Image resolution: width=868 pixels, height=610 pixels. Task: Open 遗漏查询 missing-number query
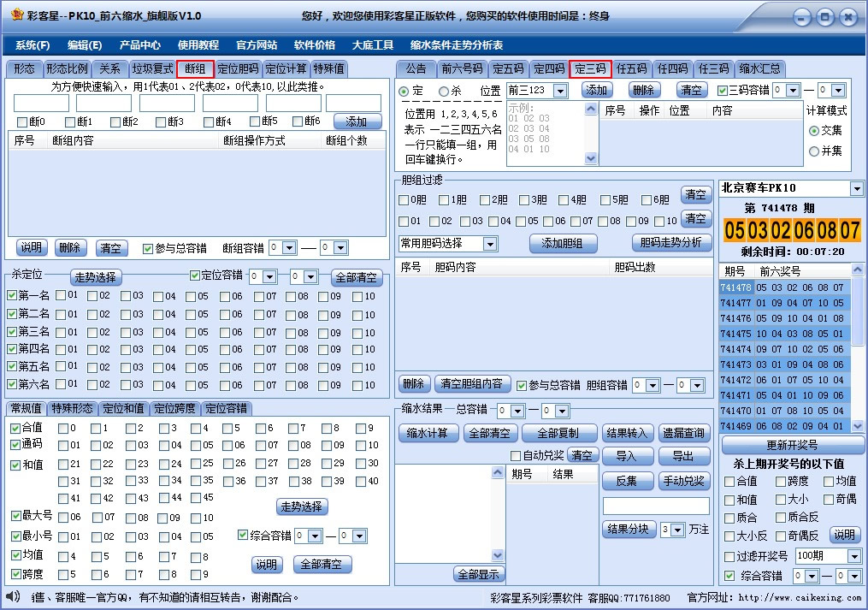684,433
